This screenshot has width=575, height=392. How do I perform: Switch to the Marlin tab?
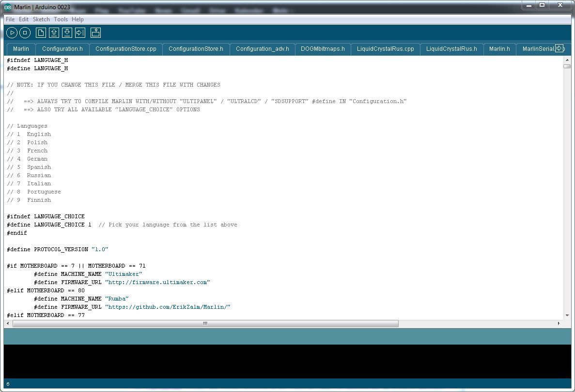21,49
